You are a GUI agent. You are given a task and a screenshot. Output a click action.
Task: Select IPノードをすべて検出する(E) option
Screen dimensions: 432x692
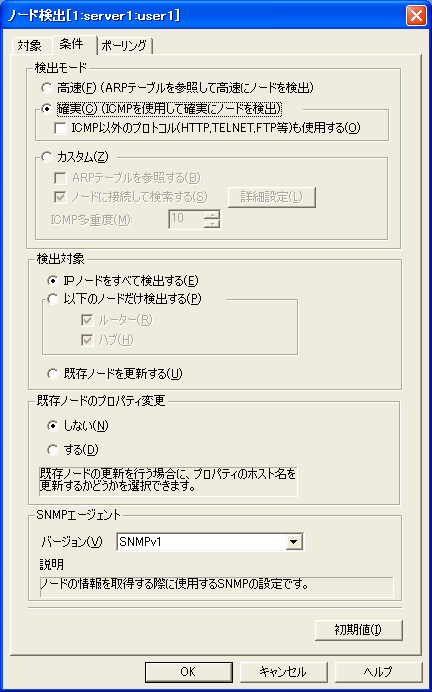[x=53, y=280]
